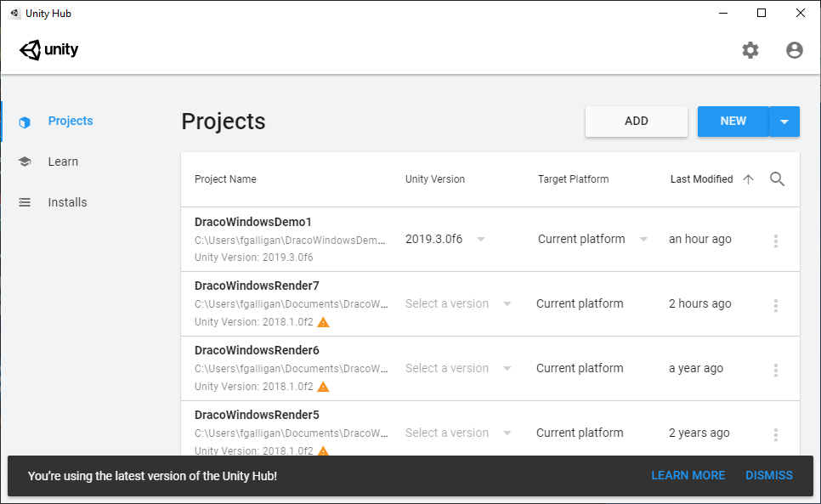Open the DracoWindowsRender5 project row
Image resolution: width=821 pixels, height=504 pixels.
490,428
